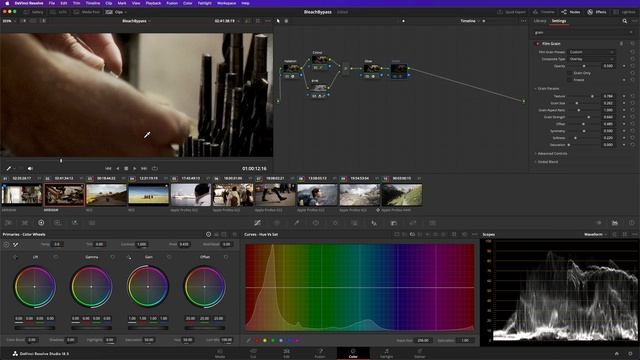Open the viewer zoom percentage dropdown
The width and height of the screenshot is (640, 360).
point(8,21)
